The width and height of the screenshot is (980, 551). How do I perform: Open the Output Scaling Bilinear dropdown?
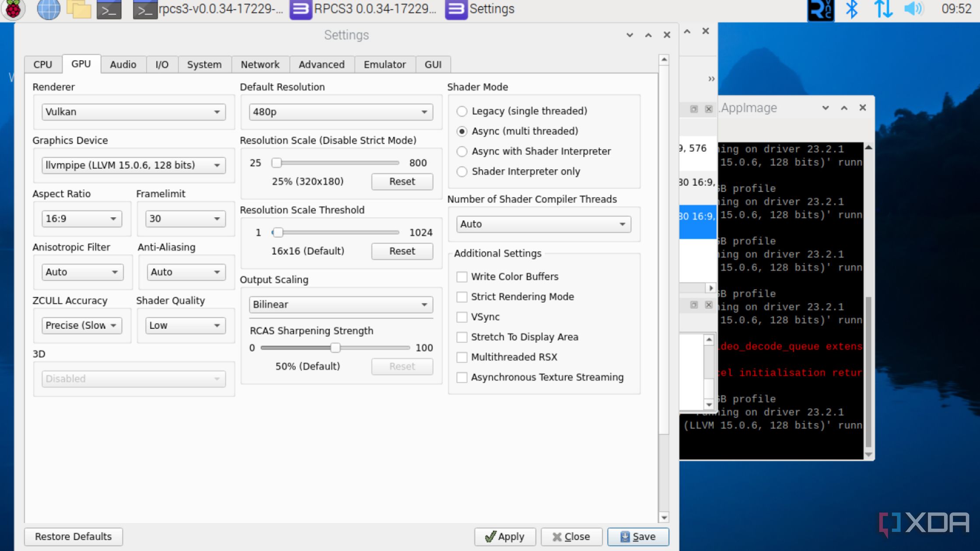341,305
